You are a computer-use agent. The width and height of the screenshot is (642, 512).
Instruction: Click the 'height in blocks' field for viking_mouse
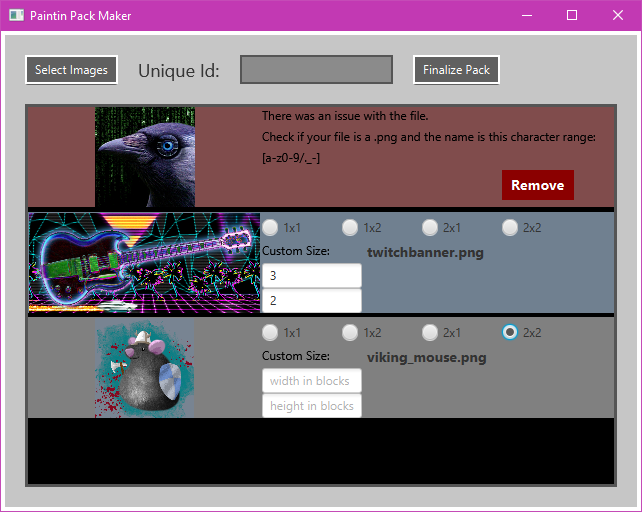pos(312,406)
